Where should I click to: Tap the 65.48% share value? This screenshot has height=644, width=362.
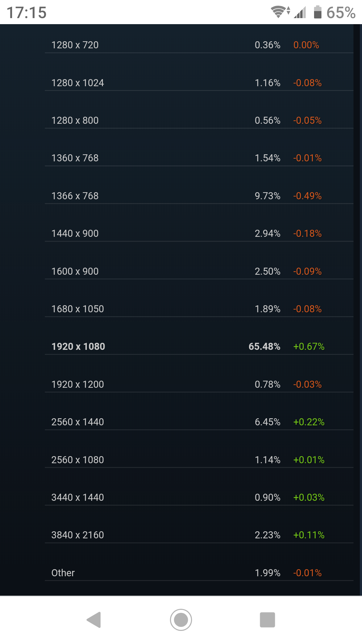pos(264,346)
